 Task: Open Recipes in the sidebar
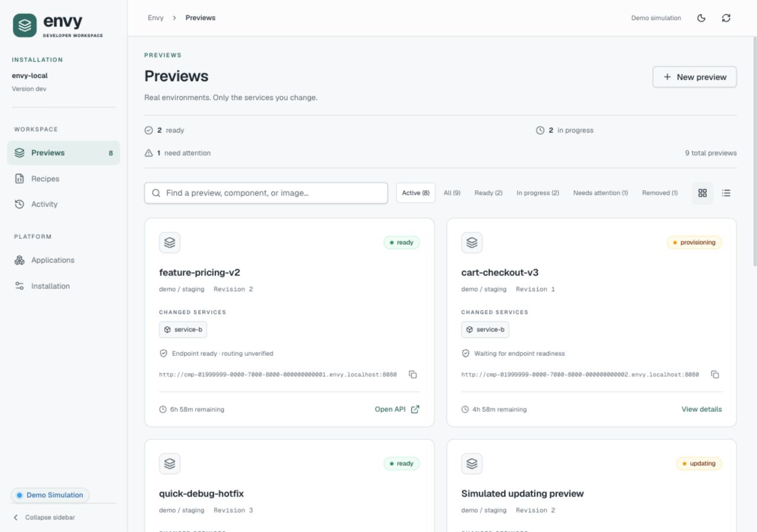[x=63, y=179]
